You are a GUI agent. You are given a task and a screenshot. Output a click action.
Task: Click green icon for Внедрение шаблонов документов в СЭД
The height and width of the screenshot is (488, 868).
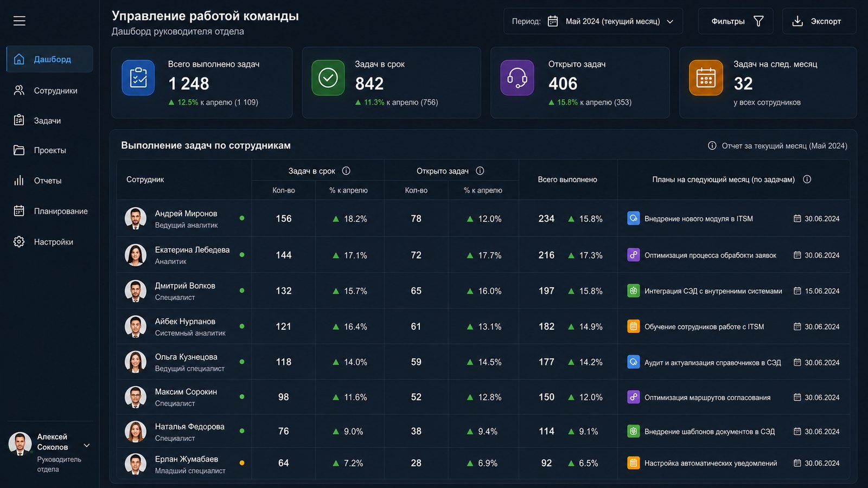tap(634, 432)
